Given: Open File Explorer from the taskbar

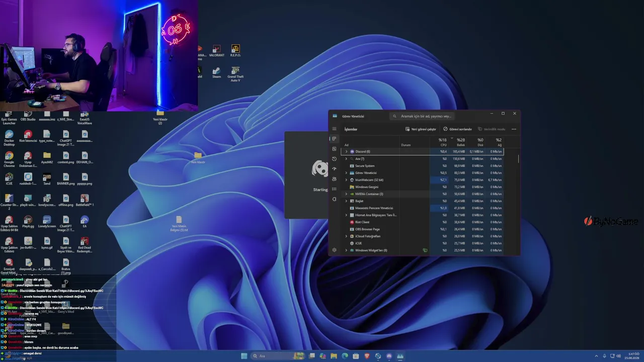Looking at the screenshot, I should [334, 356].
